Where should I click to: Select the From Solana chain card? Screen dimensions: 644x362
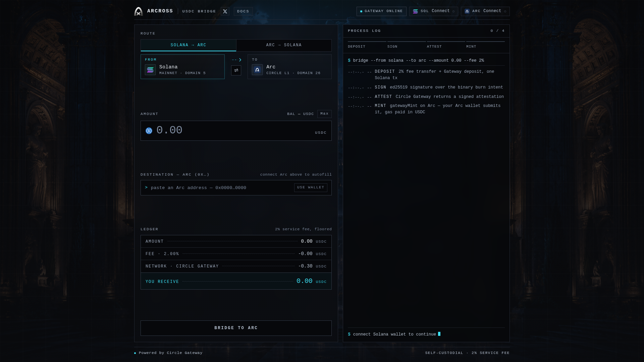pos(182,67)
